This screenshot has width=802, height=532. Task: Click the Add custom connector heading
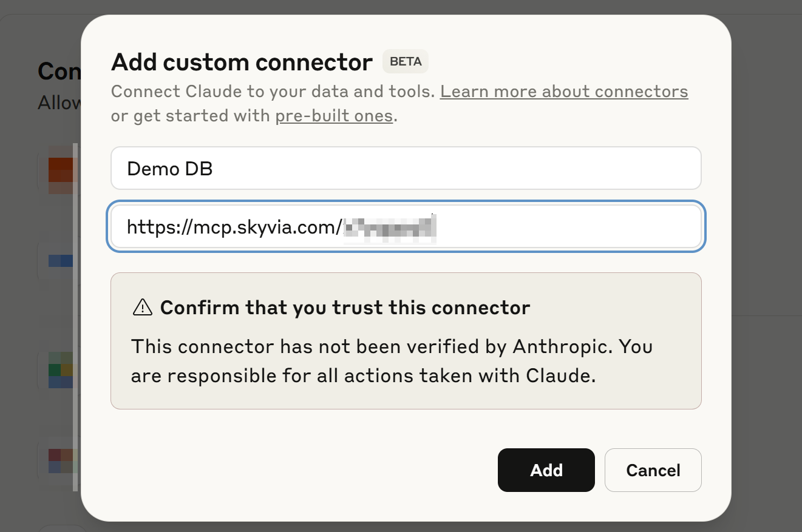point(242,62)
